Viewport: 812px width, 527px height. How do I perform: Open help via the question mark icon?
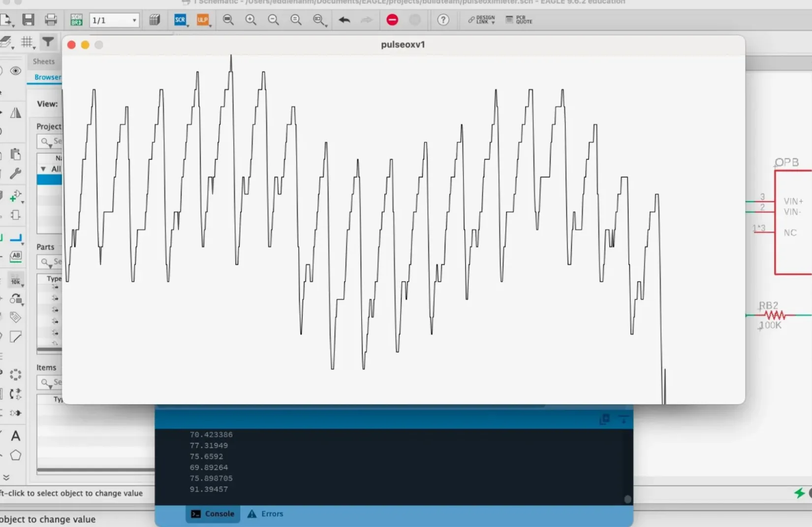point(443,20)
